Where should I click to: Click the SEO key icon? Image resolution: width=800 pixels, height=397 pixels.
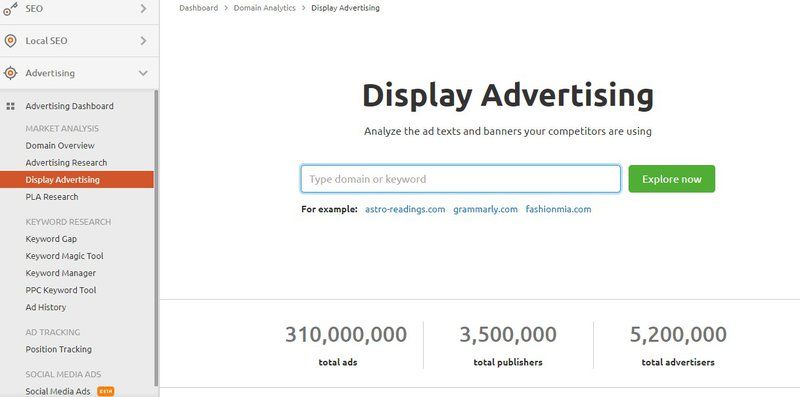(x=10, y=8)
